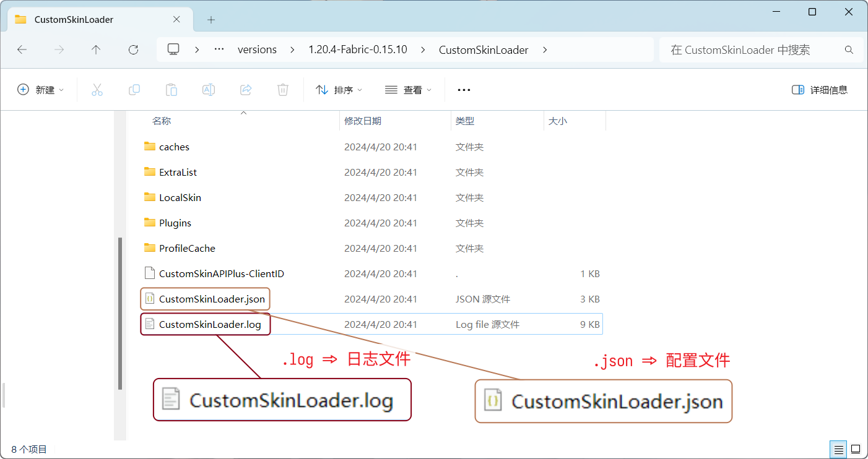Delete the file with the trash icon
The image size is (868, 459).
282,89
